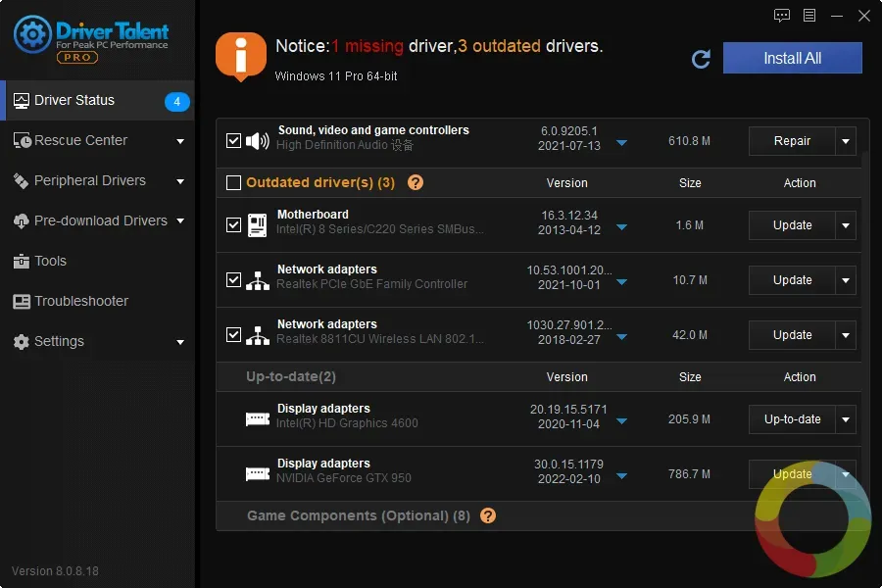Check the Outdated driver(s) select-all checkbox
Screen dimensions: 882x588
233,183
